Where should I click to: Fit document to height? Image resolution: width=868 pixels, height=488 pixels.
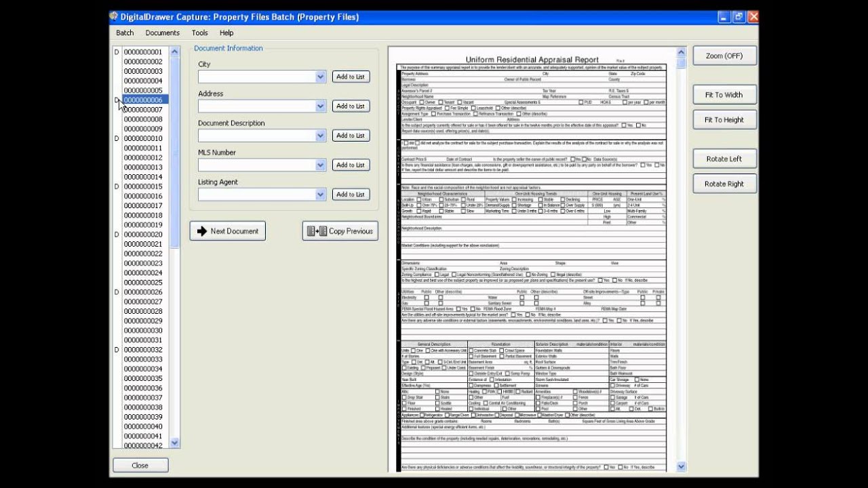(725, 120)
